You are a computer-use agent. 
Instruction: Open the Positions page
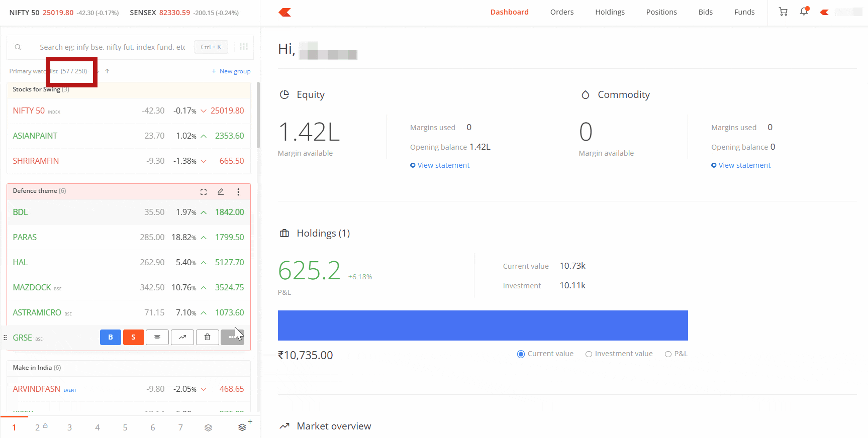pyautogui.click(x=661, y=12)
